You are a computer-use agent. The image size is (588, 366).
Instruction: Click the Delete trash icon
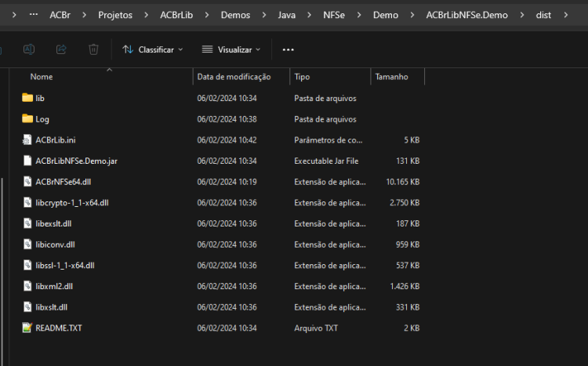tap(93, 49)
